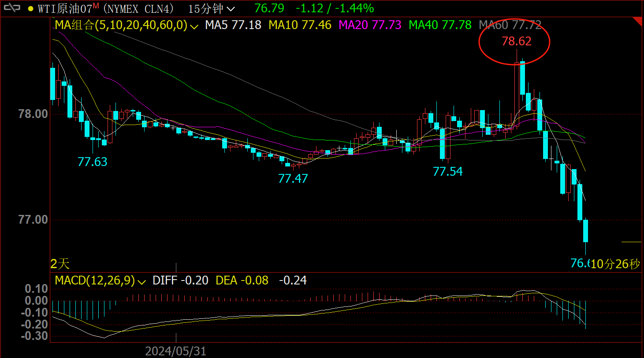The width and height of the screenshot is (644, 358).
Task: Click the 77.63 low price label
Action: (x=93, y=162)
